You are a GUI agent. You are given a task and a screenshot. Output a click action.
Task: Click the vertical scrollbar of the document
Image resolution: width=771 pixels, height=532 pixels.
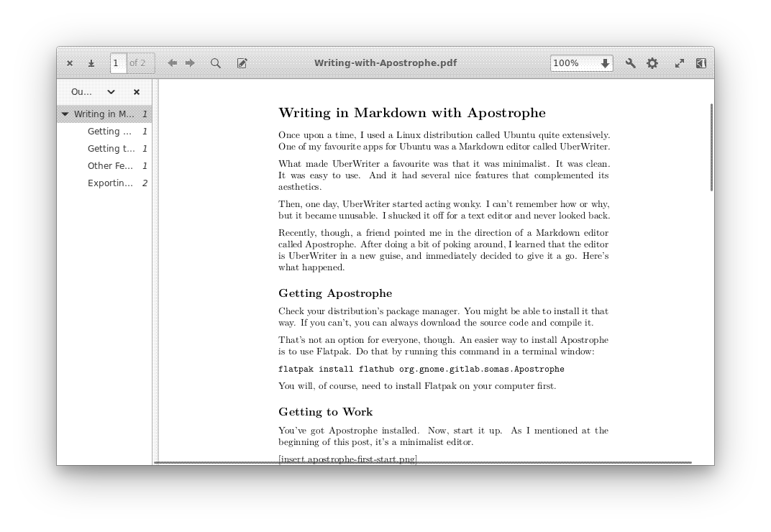(x=711, y=147)
